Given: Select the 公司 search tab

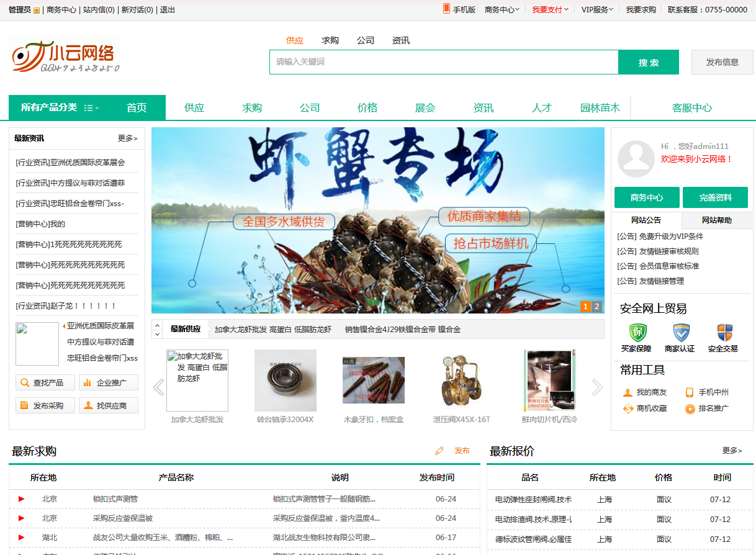Looking at the screenshot, I should point(366,40).
